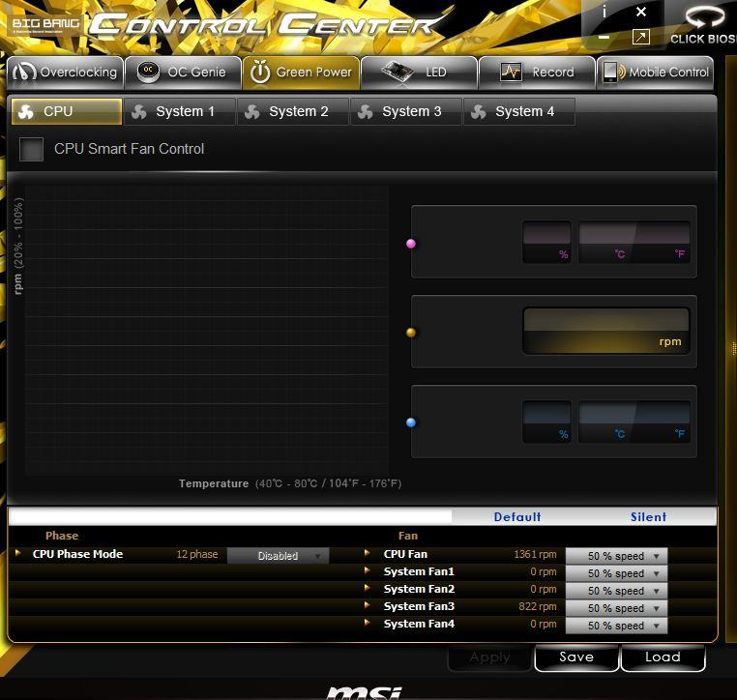
Task: Enable the CPU Smart Fan Control checkbox
Action: pyautogui.click(x=32, y=149)
